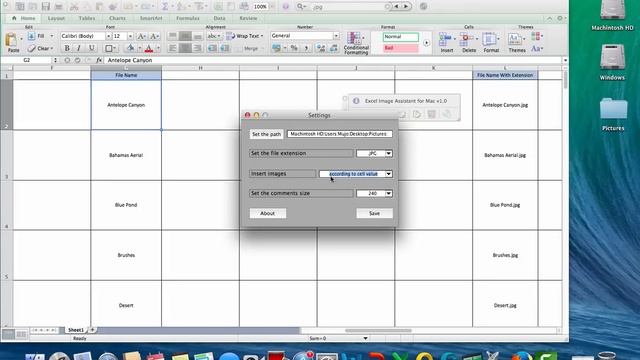The width and height of the screenshot is (640, 360).
Task: Click the ribbon preferences gear icon
Action: point(560,18)
